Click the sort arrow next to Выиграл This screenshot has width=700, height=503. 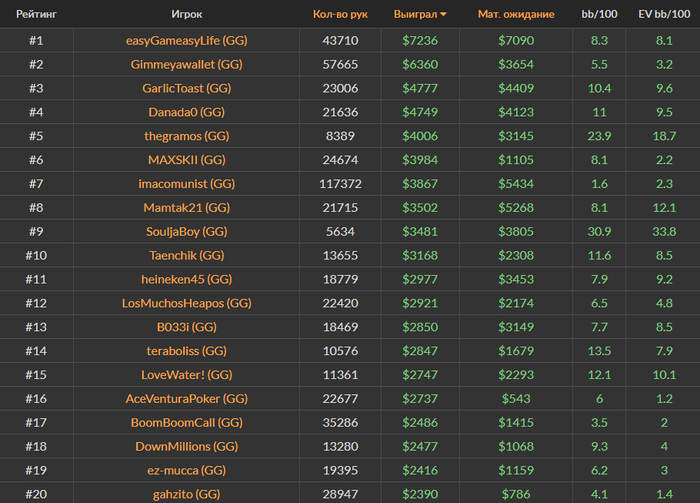pos(444,15)
